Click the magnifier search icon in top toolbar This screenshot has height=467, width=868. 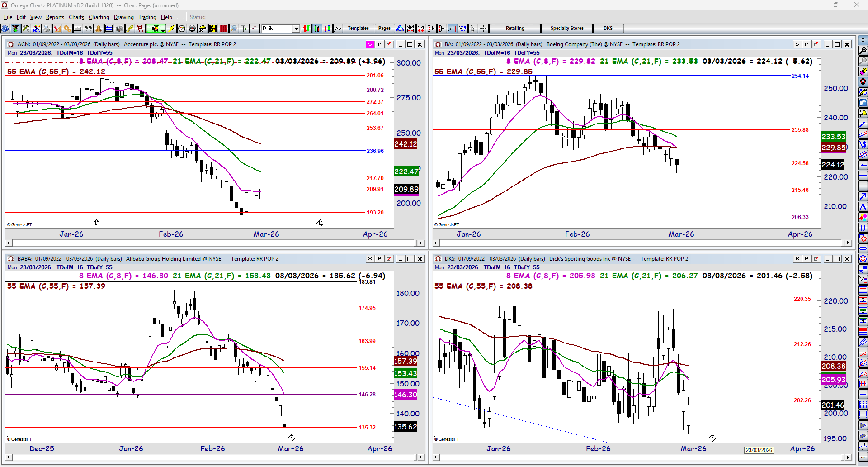pos(234,29)
